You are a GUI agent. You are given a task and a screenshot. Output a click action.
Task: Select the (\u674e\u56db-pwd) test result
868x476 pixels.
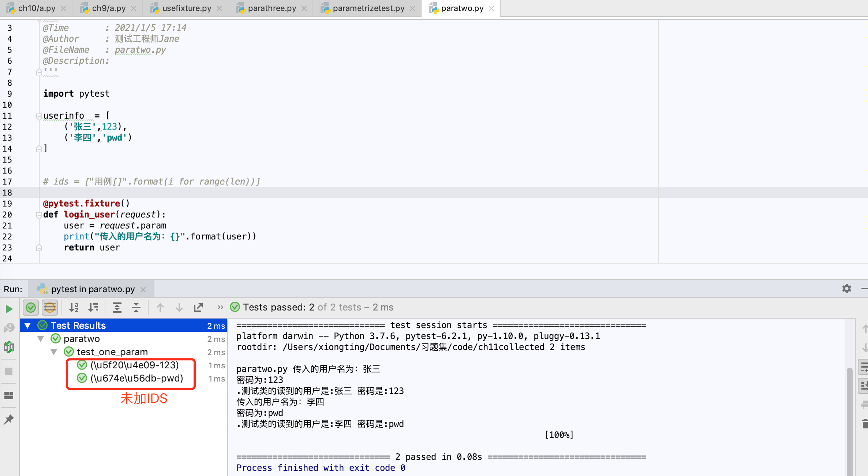(136, 378)
